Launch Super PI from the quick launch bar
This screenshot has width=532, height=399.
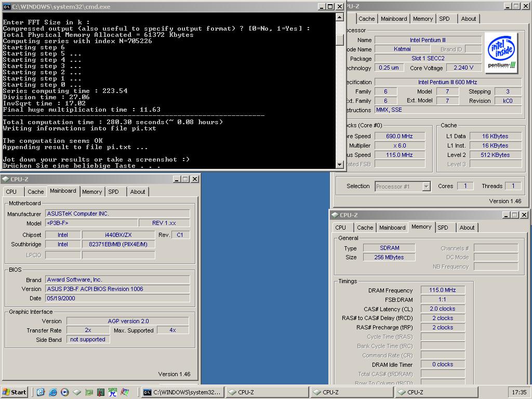pyautogui.click(x=113, y=392)
